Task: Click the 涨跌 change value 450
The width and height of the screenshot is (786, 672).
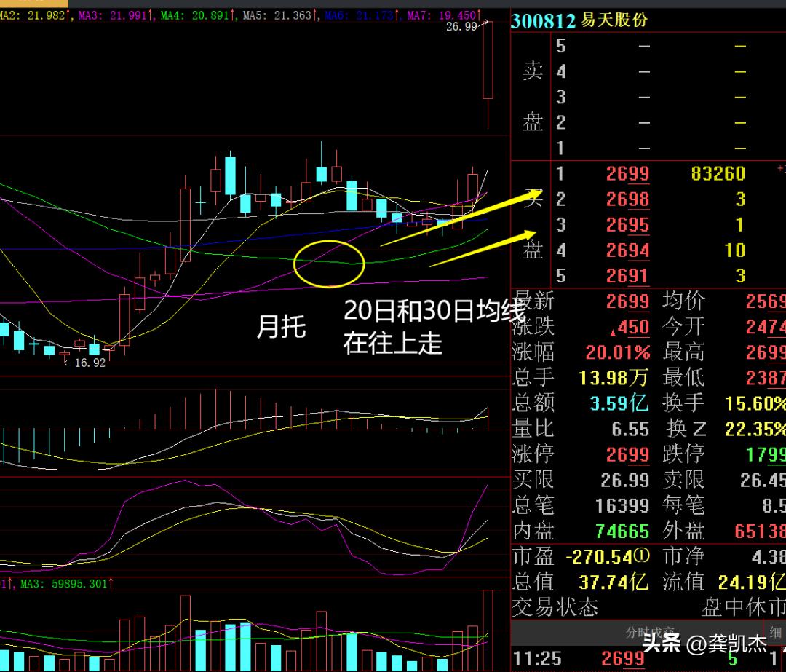Action: point(630,327)
